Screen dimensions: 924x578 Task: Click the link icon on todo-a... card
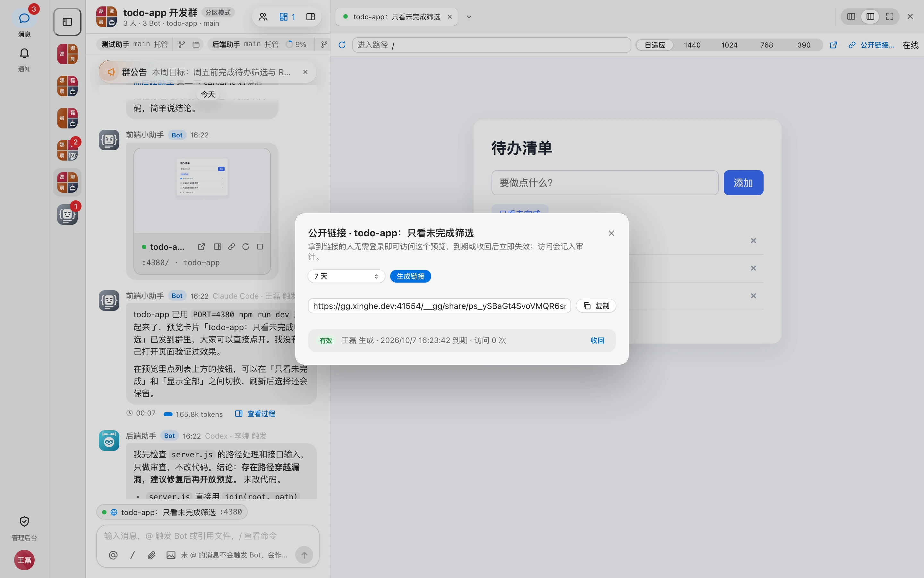[x=231, y=247]
